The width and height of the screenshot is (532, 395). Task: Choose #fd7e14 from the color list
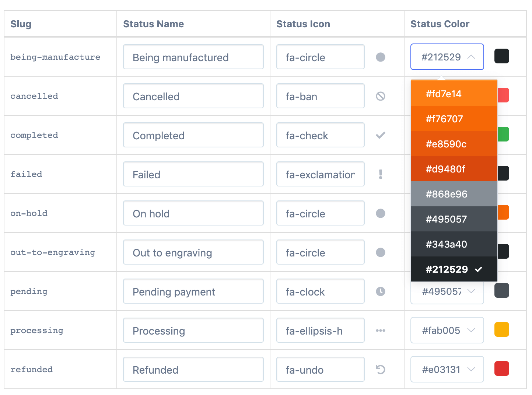(454, 94)
